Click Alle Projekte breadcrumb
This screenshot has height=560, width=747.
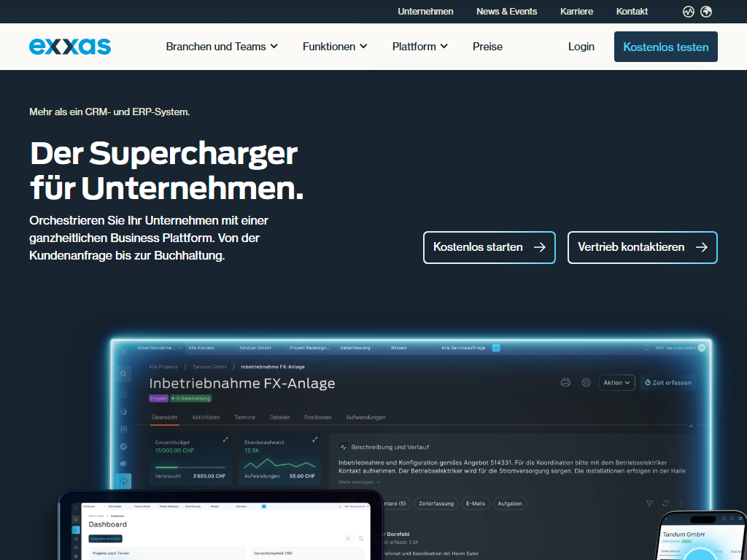(163, 367)
